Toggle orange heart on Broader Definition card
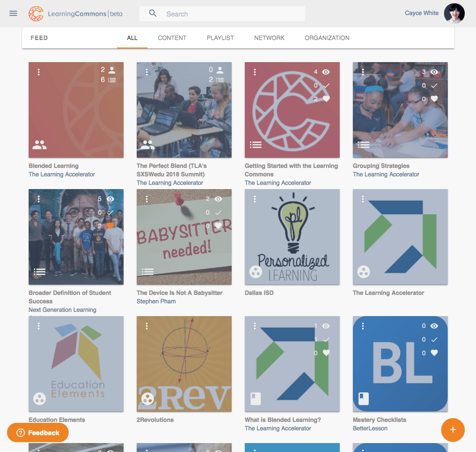476x452 pixels. pyautogui.click(x=110, y=226)
